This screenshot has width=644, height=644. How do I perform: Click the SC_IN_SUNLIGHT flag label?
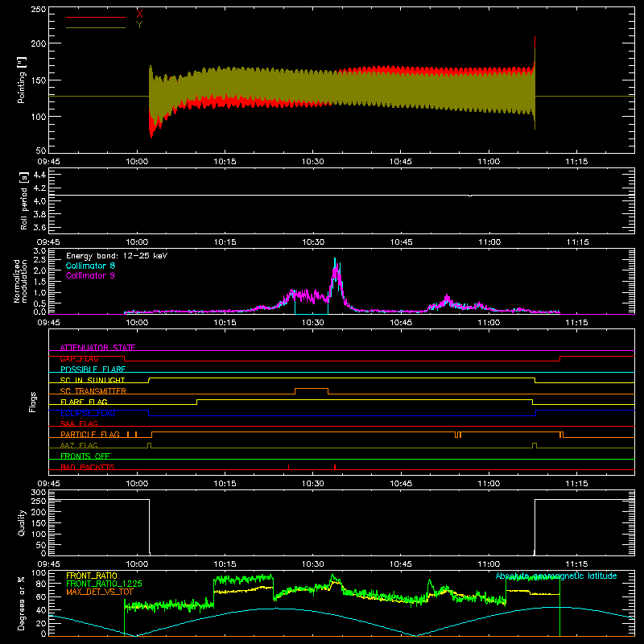93,380
